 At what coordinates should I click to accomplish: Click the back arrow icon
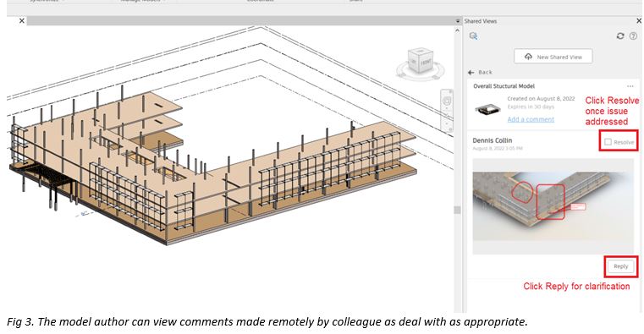coord(471,72)
